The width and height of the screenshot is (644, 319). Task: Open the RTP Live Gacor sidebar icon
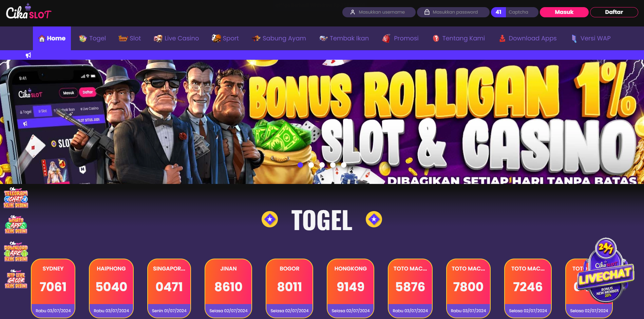click(16, 279)
